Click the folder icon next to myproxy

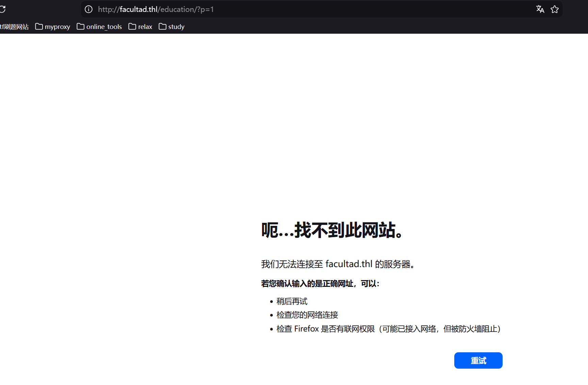point(39,27)
